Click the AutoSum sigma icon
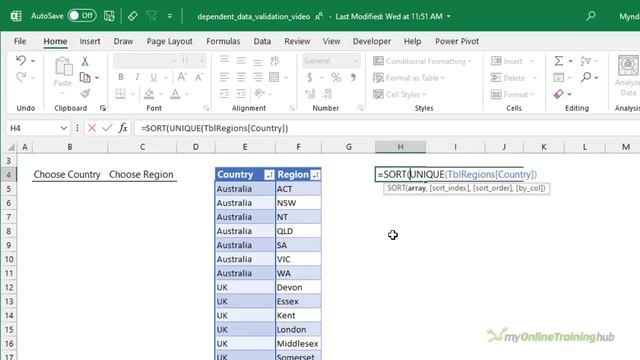The width and height of the screenshot is (640, 360). pyautogui.click(x=559, y=61)
